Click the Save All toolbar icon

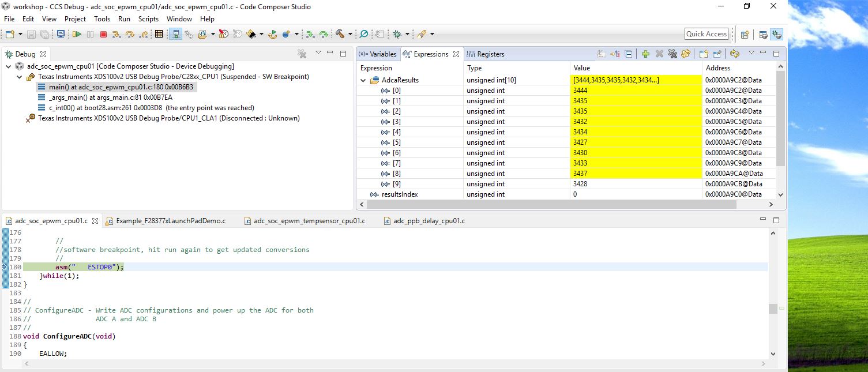(x=44, y=35)
